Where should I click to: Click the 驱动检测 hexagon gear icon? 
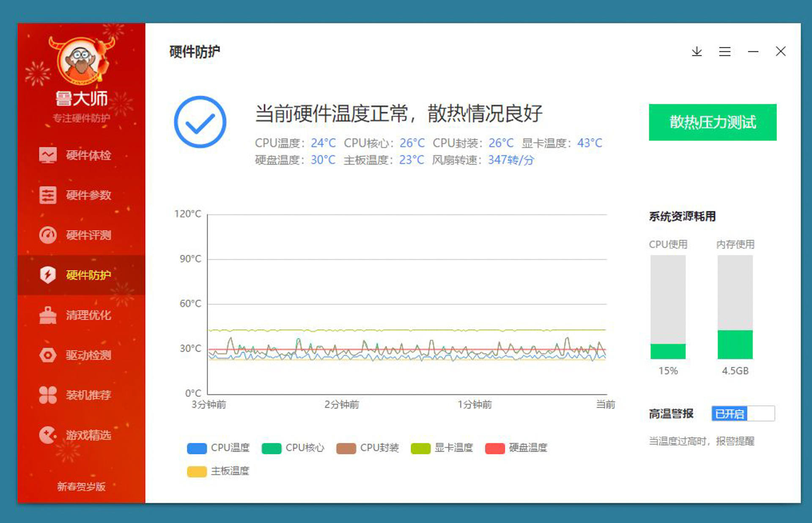coord(48,355)
